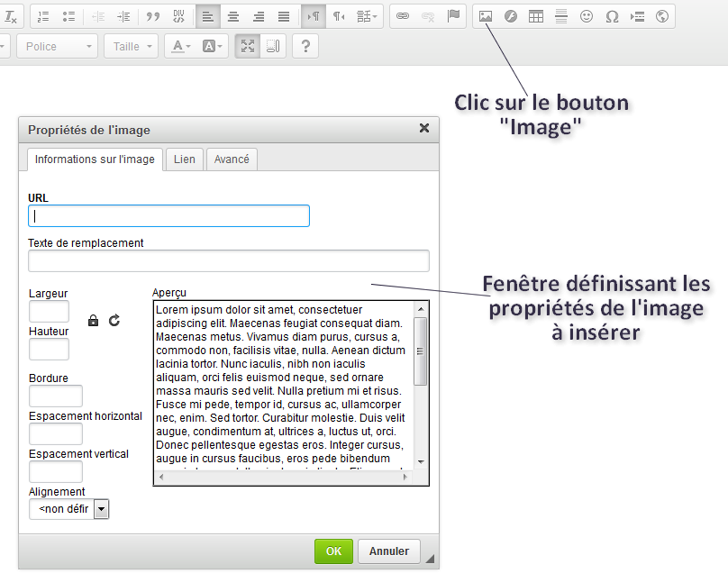The width and height of the screenshot is (728, 583).
Task: Apply block quote formatting
Action: (x=153, y=16)
